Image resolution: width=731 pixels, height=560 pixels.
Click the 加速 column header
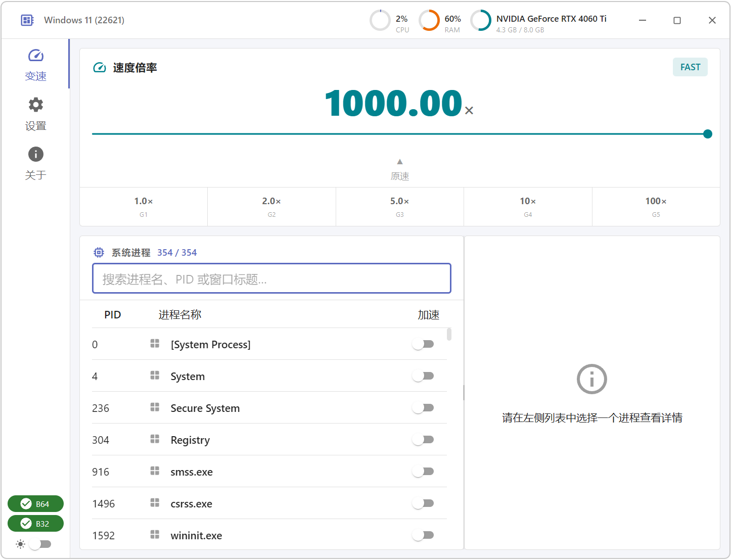click(428, 315)
